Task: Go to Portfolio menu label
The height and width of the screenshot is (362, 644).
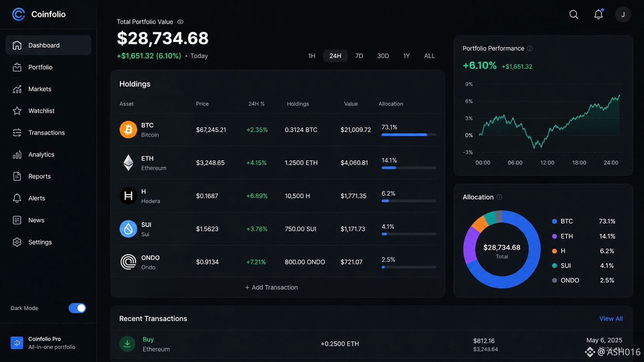Action: pyautogui.click(x=40, y=67)
